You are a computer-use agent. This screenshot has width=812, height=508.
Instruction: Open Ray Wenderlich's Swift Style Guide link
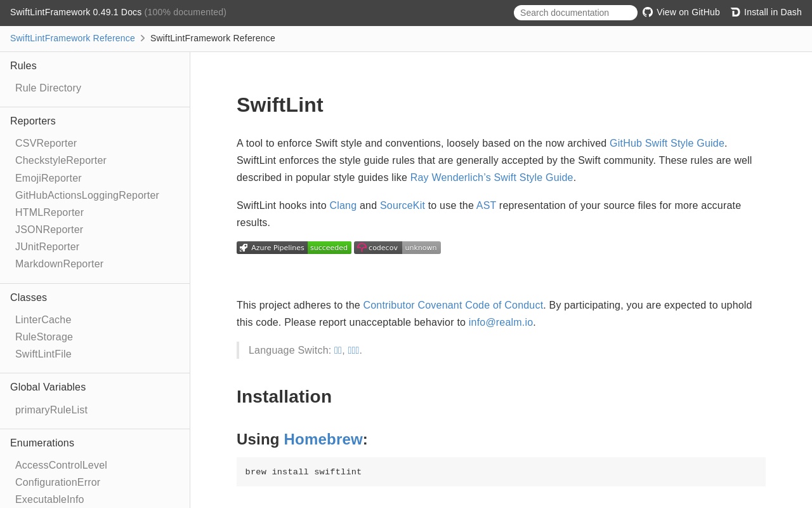click(x=491, y=178)
